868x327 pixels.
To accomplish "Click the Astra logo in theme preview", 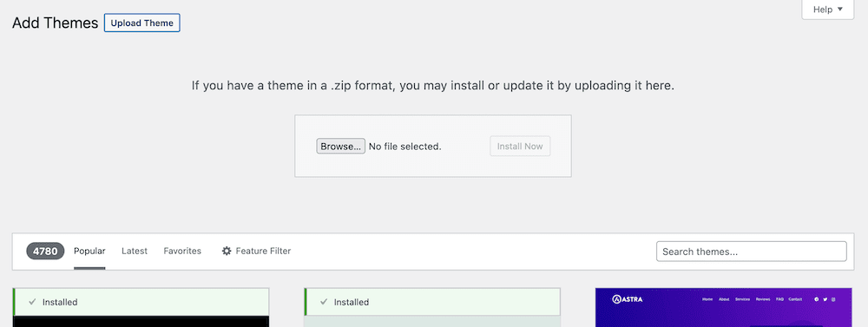I will point(628,299).
